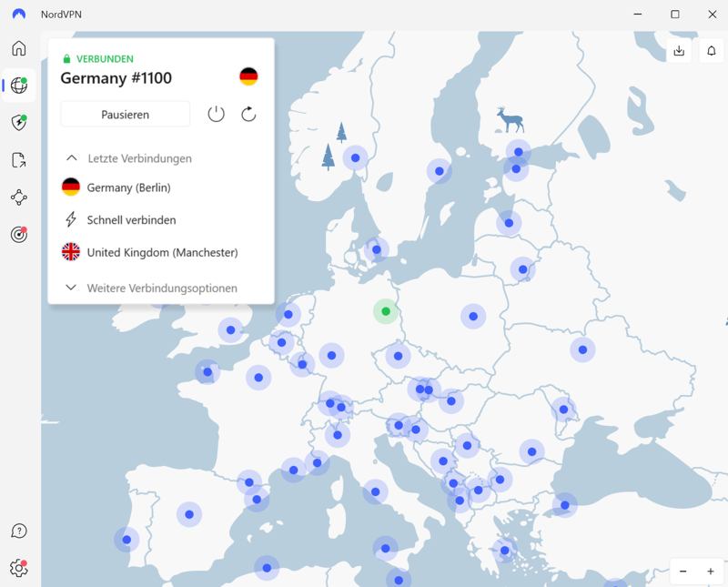Select the globe VPN map icon

point(18,86)
